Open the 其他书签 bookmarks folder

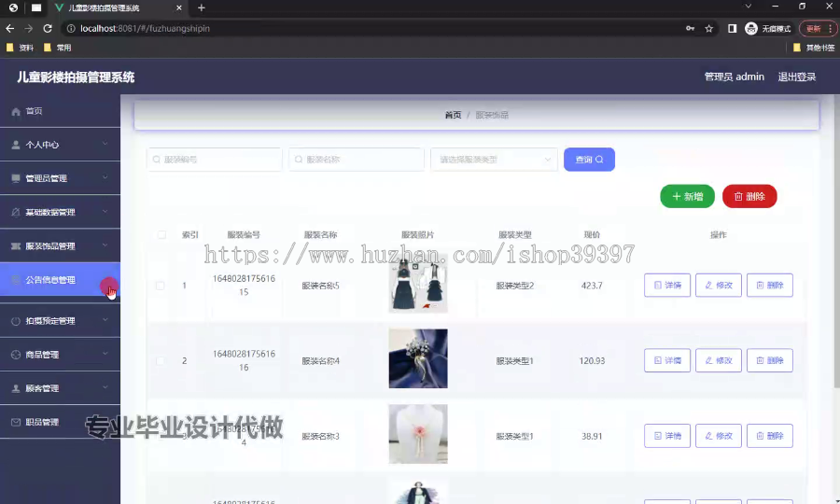click(814, 48)
